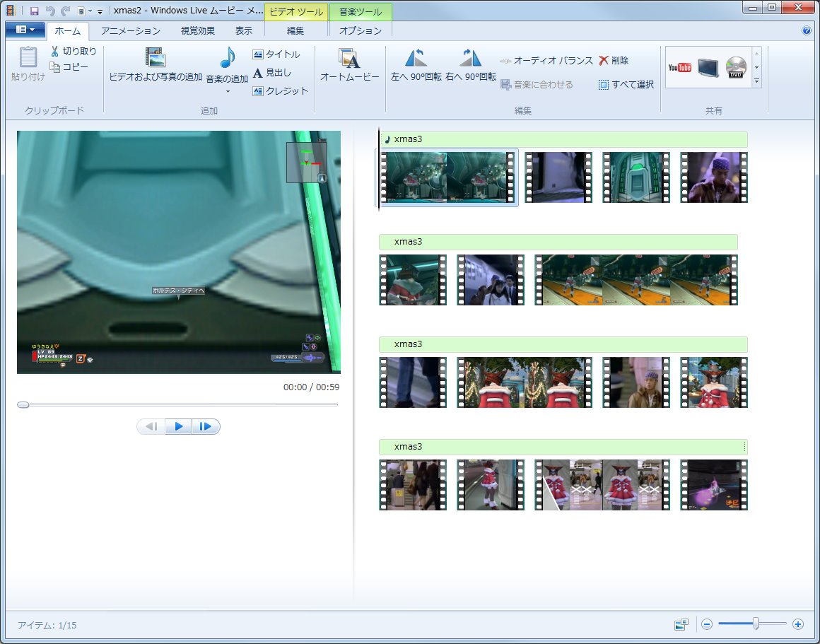
Task: Add a タイトル title clip
Action: click(x=276, y=54)
